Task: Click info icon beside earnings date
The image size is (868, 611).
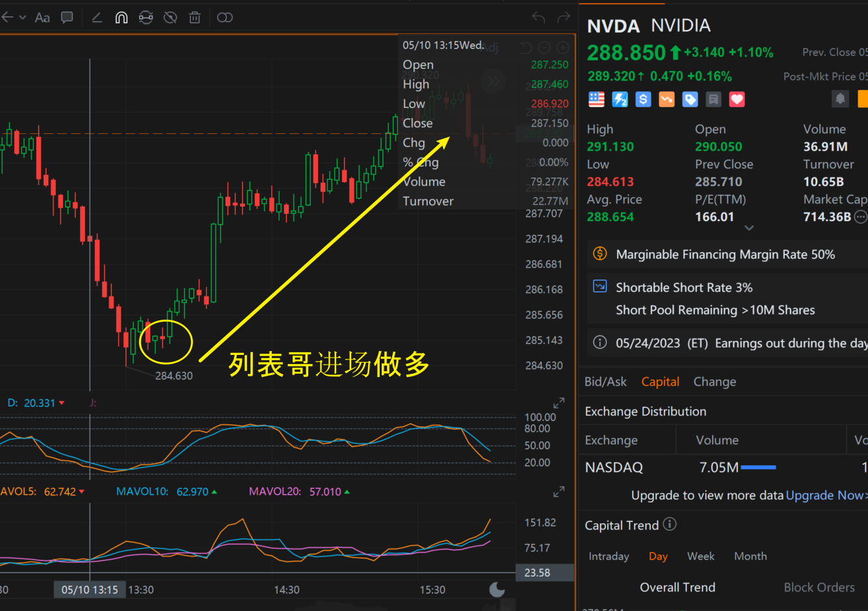Action: pyautogui.click(x=600, y=343)
